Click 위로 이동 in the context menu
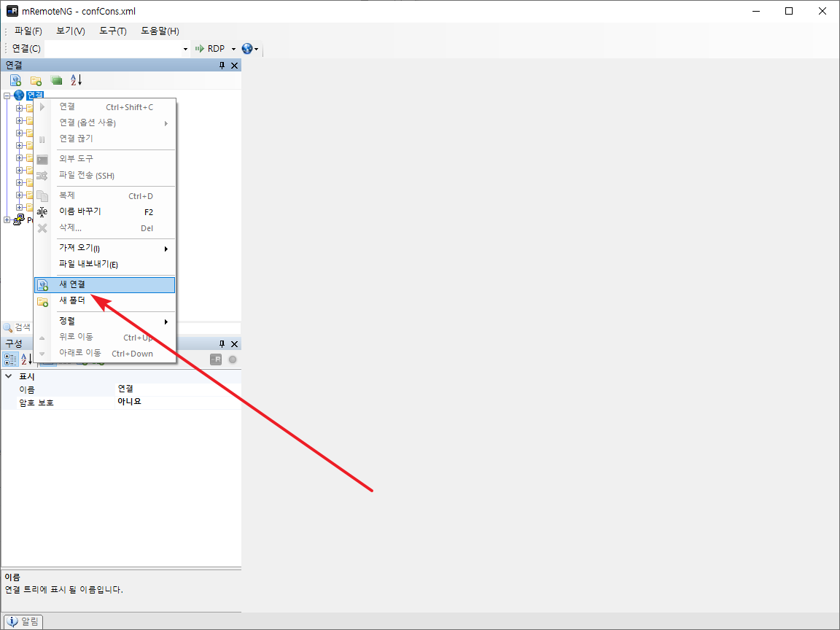 point(104,337)
